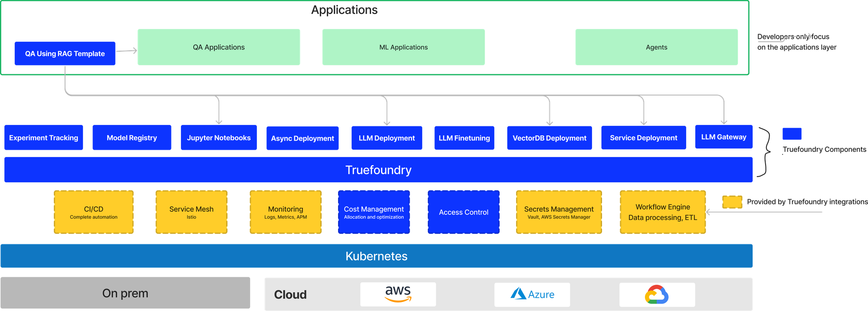Image resolution: width=868 pixels, height=312 pixels.
Task: Select the Service Mesh Istio box
Action: tap(191, 212)
